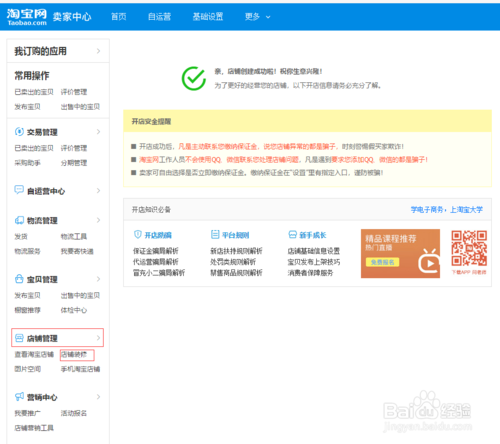This screenshot has height=444, width=500.
Task: Expand the 物流管理 section chevron
Action: pos(98,220)
